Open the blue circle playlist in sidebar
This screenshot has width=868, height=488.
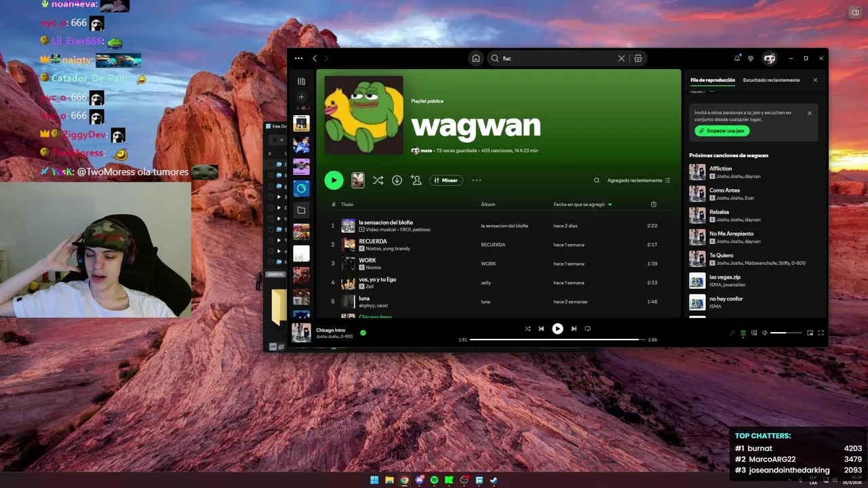pyautogui.click(x=301, y=188)
